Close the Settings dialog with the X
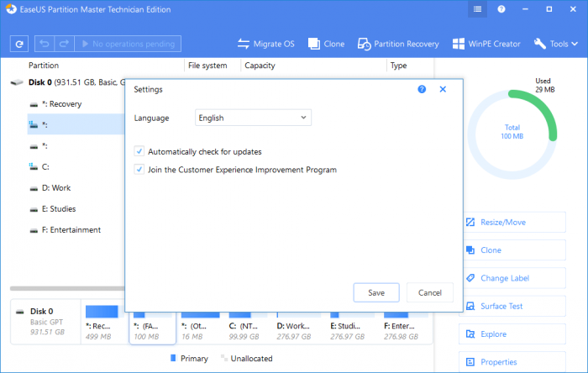The width and height of the screenshot is (588, 373). point(443,89)
